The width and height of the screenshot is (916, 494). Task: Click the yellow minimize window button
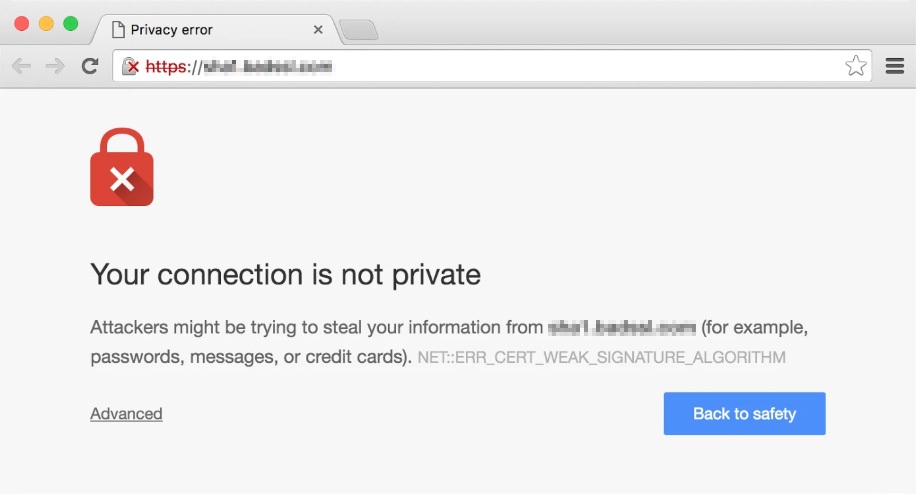46,24
